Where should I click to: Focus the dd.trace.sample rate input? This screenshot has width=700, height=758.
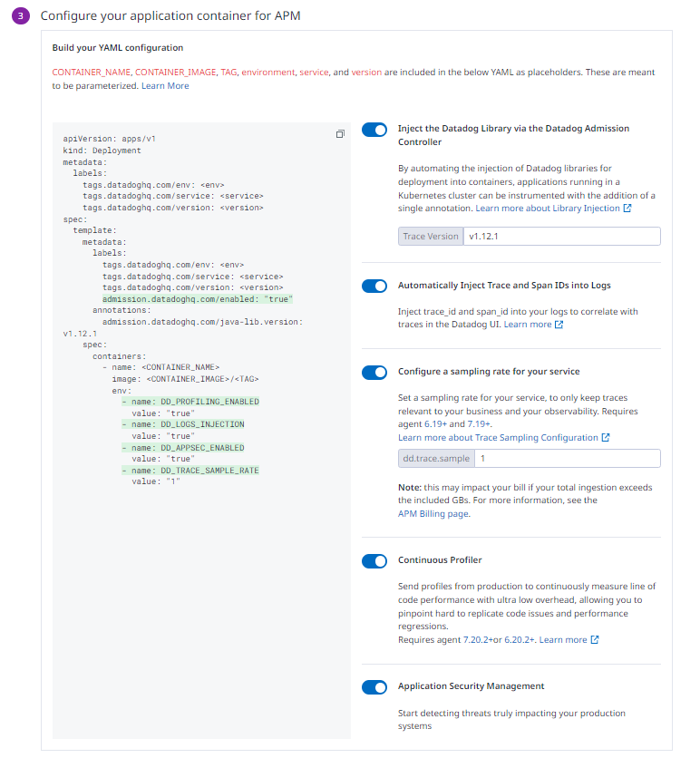coord(568,458)
